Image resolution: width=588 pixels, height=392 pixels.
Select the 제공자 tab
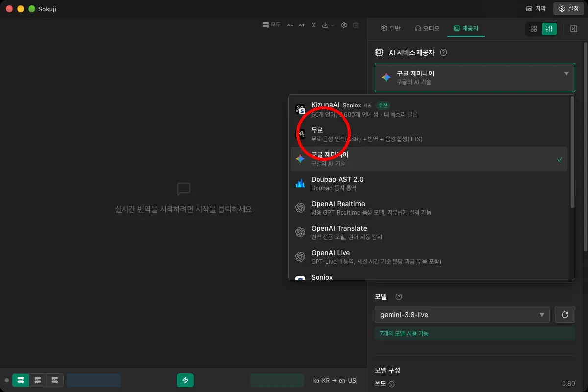click(466, 29)
